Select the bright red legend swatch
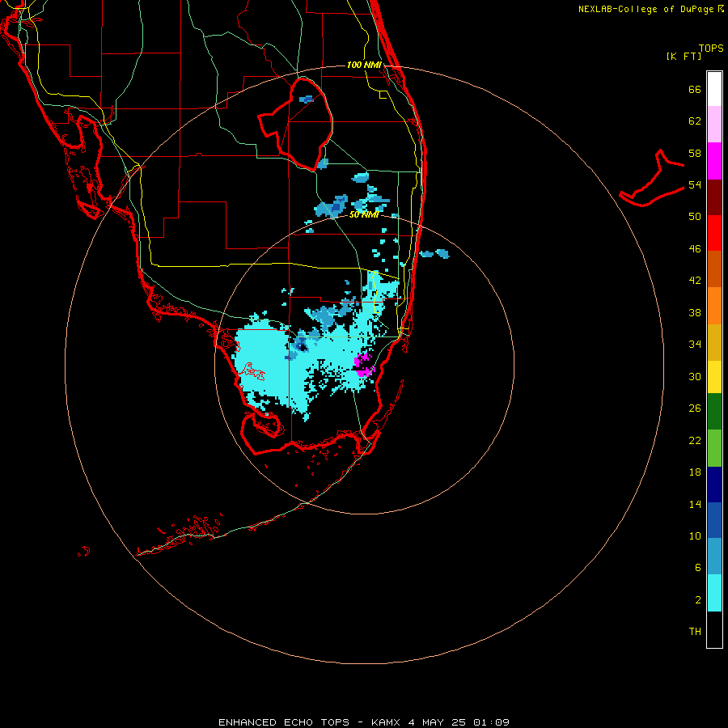The width and height of the screenshot is (728, 728). (x=714, y=233)
